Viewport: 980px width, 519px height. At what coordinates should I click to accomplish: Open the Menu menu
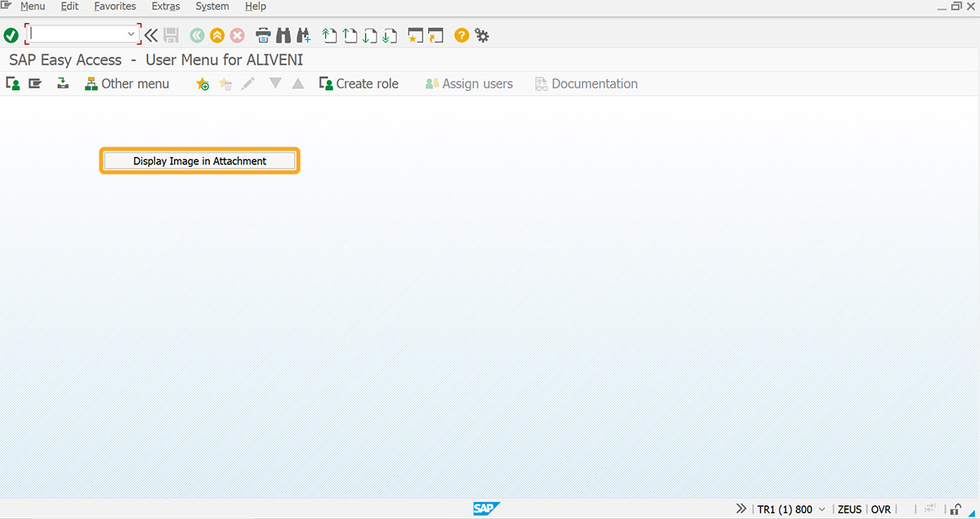pos(33,7)
